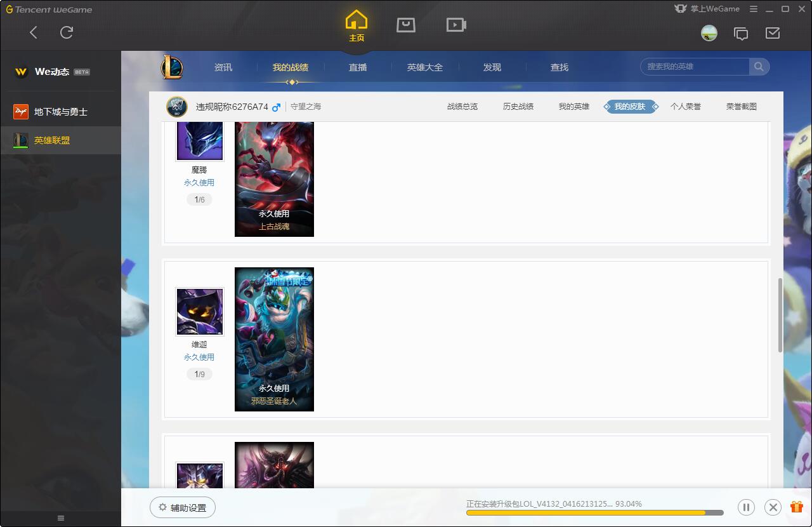Go back using the left arrow icon

tap(34, 32)
